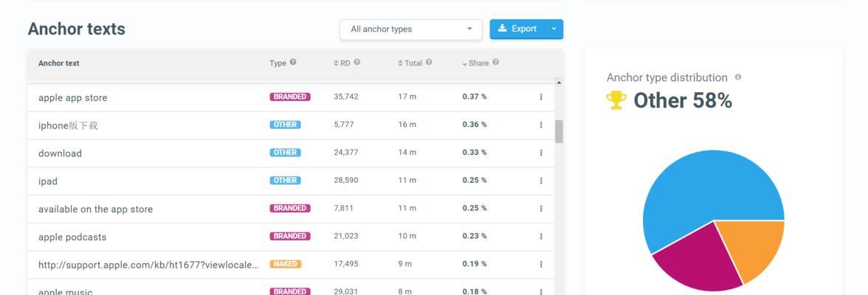The width and height of the screenshot is (868, 295).
Task: Open row menu for available on the app store
Action: click(x=541, y=208)
